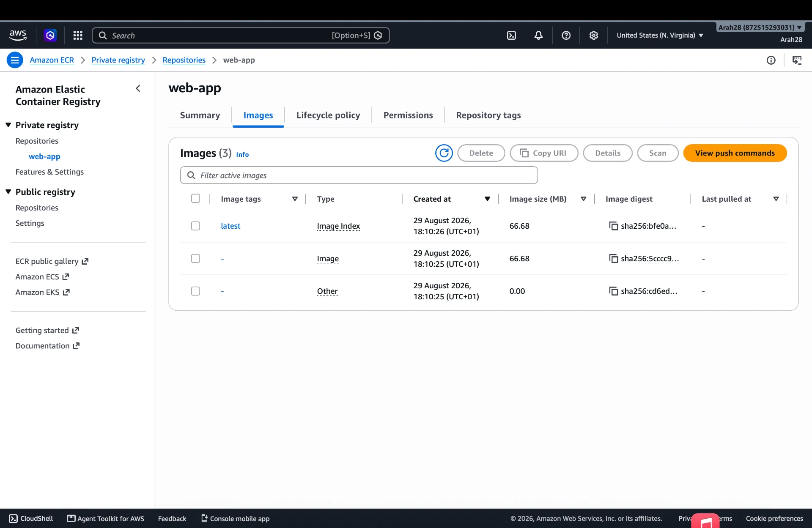Go to Private registry Repositories in sidebar

pyautogui.click(x=37, y=141)
